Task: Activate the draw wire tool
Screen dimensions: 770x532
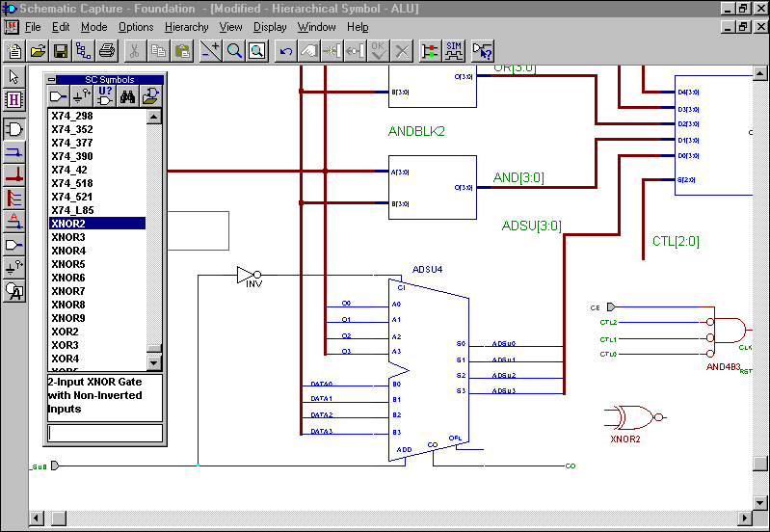Action: (14, 151)
